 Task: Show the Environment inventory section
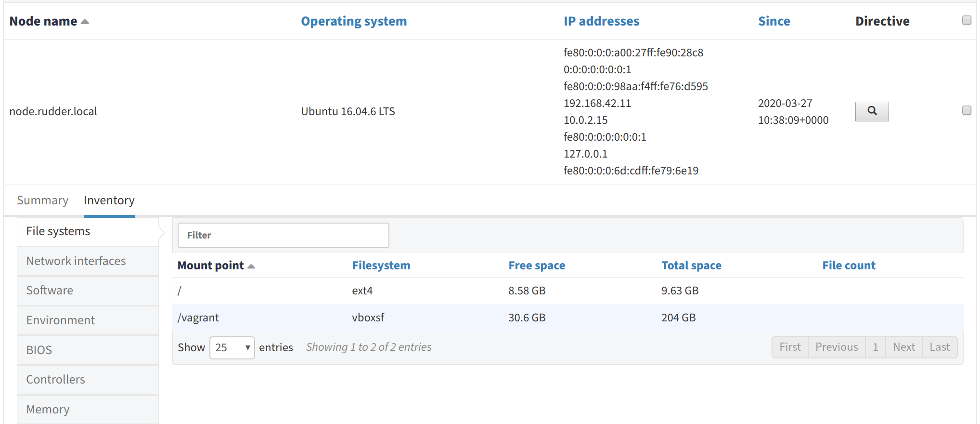coord(60,320)
